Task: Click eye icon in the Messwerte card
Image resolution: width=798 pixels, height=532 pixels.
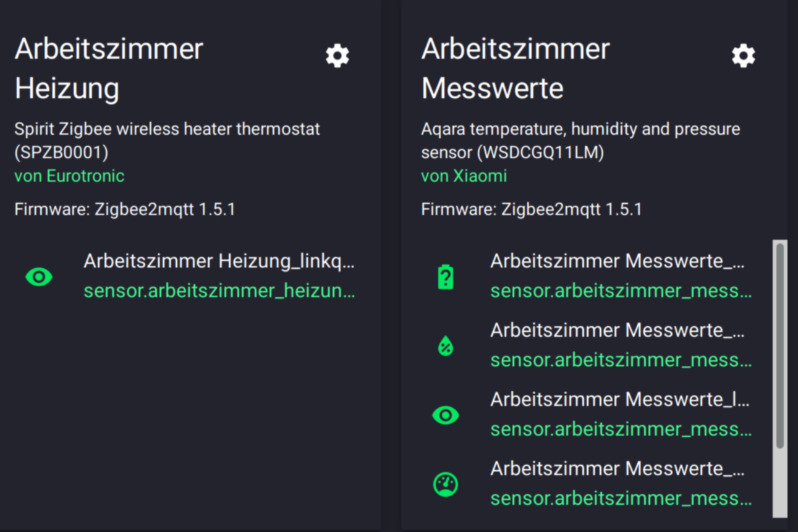Action: click(x=445, y=415)
